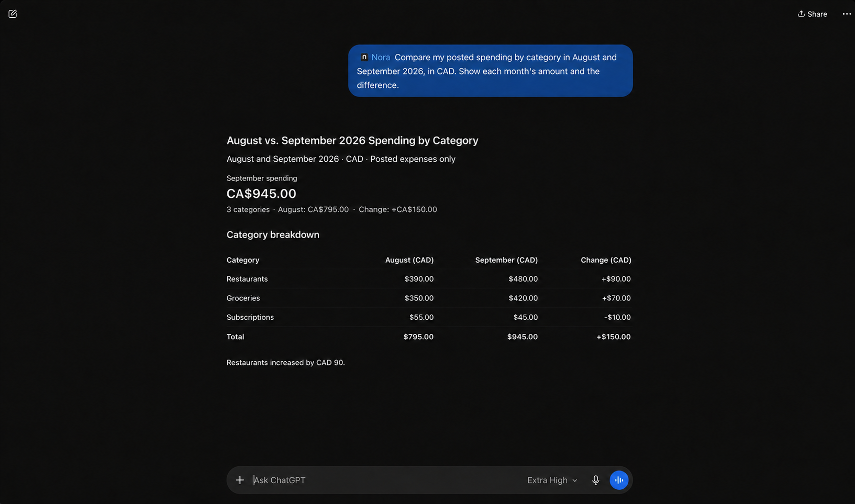Click the plus attachment icon in composer
Screen dimensions: 855x504
click(240, 480)
